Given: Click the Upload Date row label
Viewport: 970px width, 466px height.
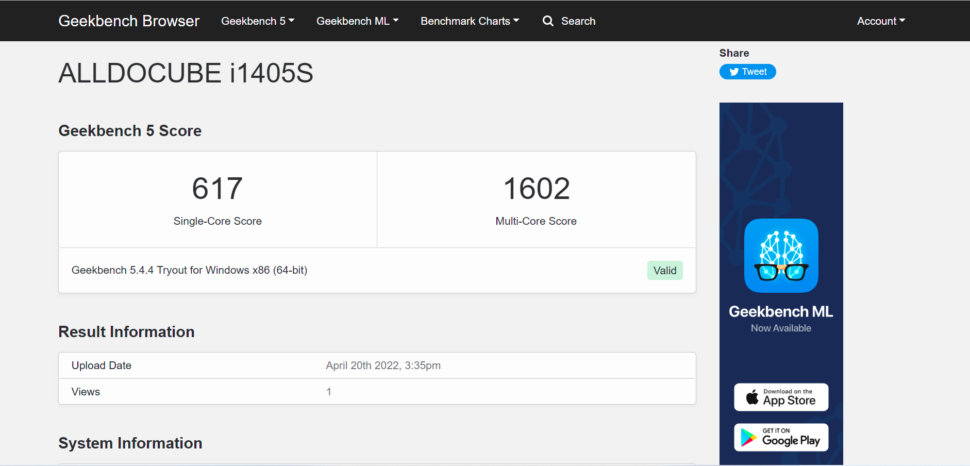Looking at the screenshot, I should click(101, 366).
